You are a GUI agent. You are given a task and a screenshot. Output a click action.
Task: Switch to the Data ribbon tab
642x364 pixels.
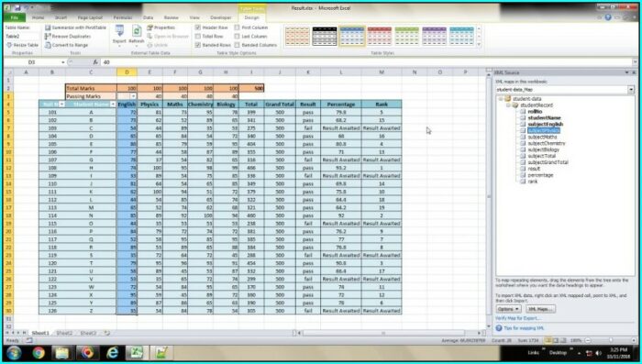click(x=148, y=17)
